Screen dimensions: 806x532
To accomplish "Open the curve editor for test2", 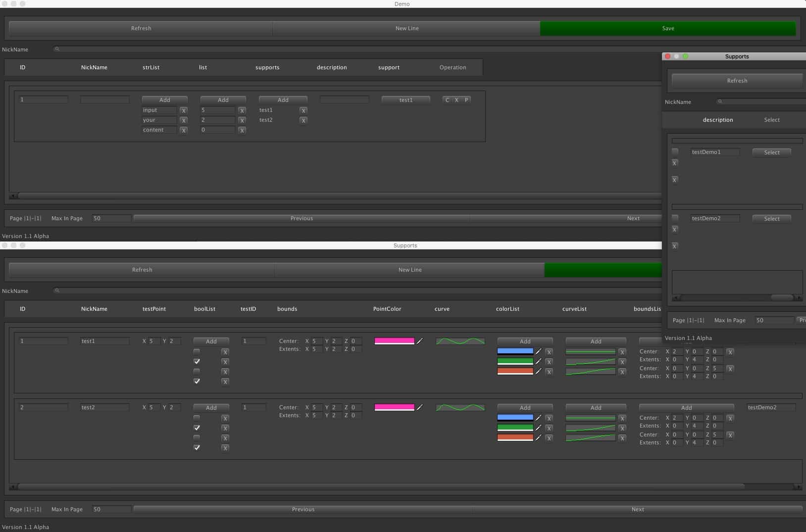I will (460, 407).
